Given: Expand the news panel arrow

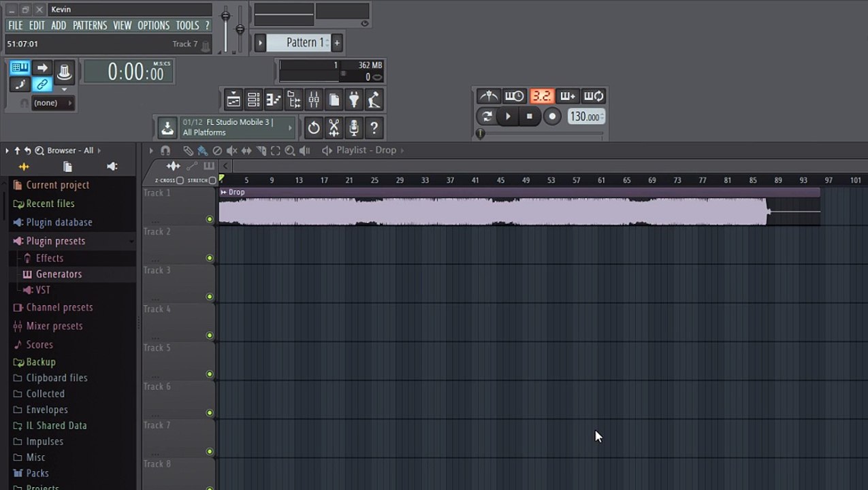Looking at the screenshot, I should 291,127.
